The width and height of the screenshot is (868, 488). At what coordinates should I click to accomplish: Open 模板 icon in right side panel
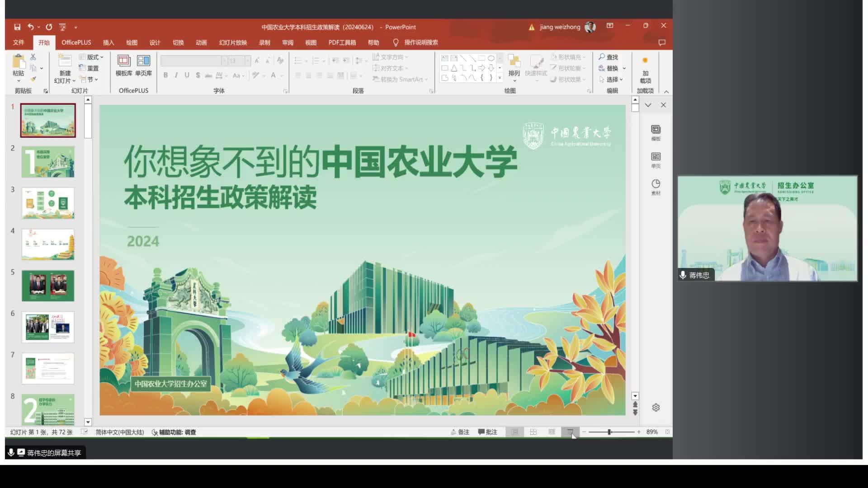[656, 132]
